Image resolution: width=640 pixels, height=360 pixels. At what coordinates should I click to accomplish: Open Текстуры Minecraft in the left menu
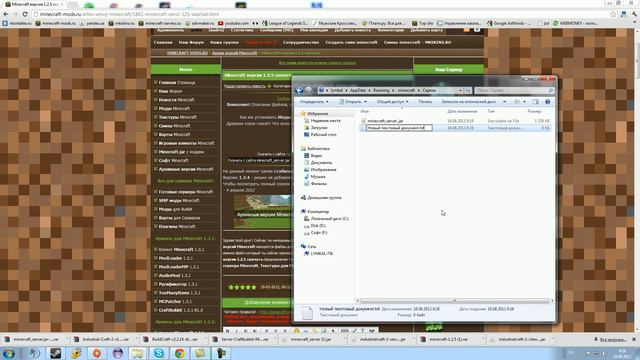pyautogui.click(x=178, y=117)
